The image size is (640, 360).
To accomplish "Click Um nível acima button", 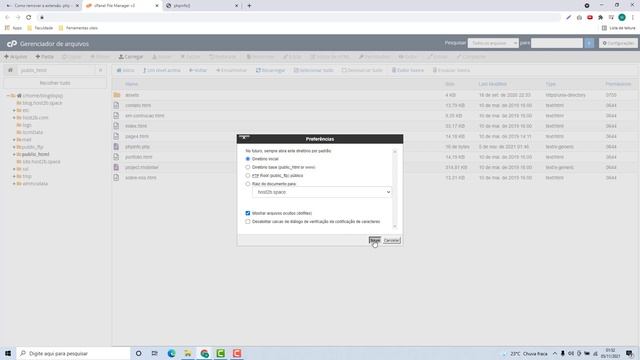I will click(x=162, y=70).
